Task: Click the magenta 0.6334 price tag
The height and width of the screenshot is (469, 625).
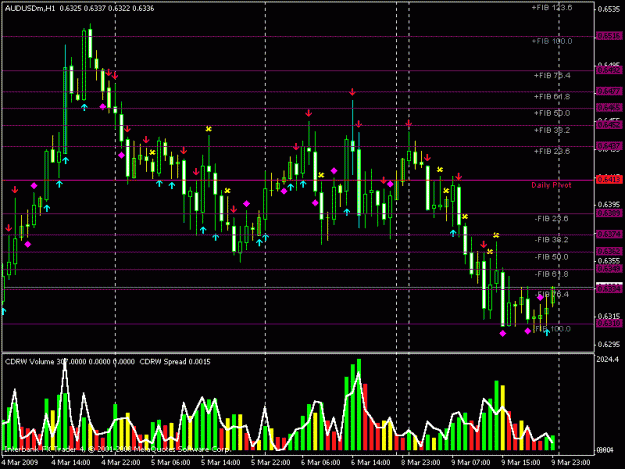Action: pos(609,288)
